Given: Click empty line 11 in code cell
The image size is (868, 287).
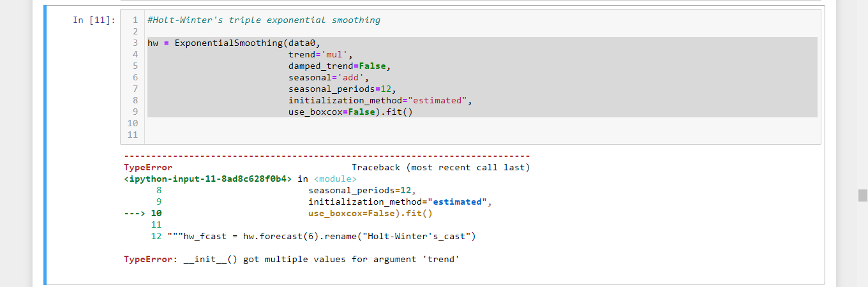Looking at the screenshot, I should 482,135.
